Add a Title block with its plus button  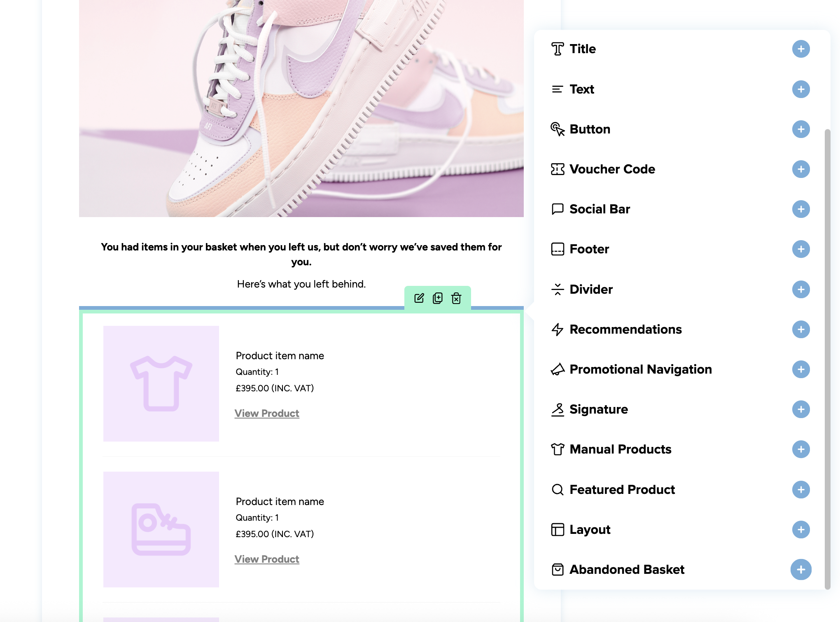(801, 49)
